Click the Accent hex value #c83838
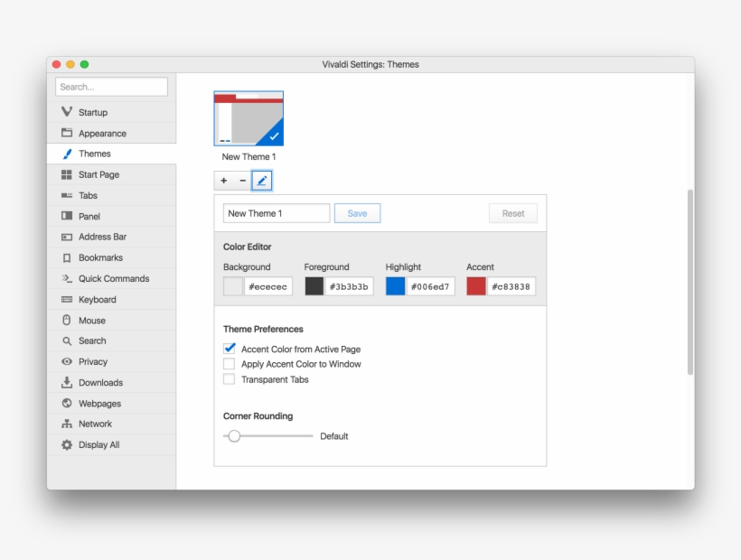741x560 pixels. pyautogui.click(x=511, y=286)
